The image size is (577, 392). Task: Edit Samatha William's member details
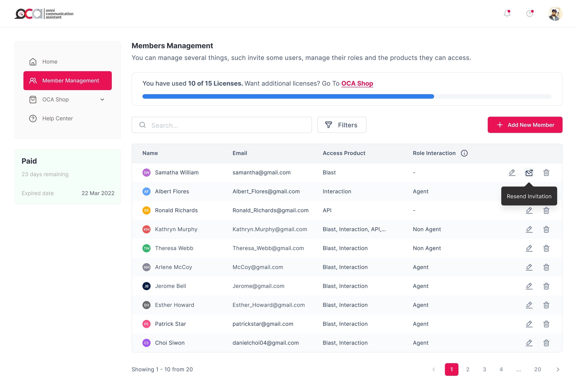pos(512,172)
